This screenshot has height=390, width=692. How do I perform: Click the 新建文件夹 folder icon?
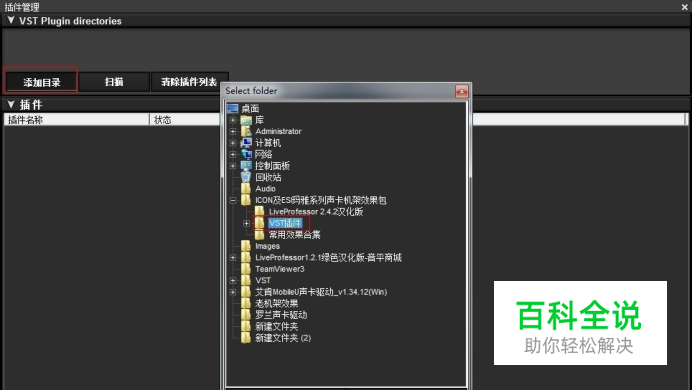[x=246, y=326]
